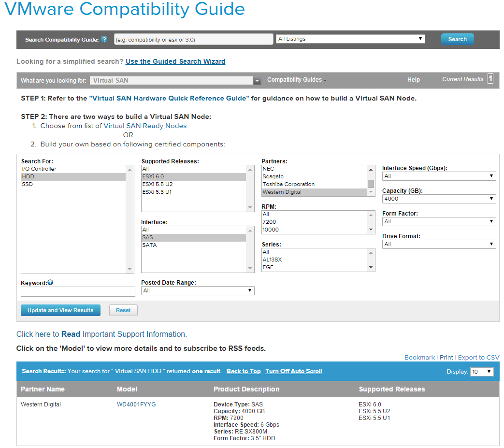
Task: Expand the Interface Speed (Gbps) dropdown
Action: (x=439, y=176)
